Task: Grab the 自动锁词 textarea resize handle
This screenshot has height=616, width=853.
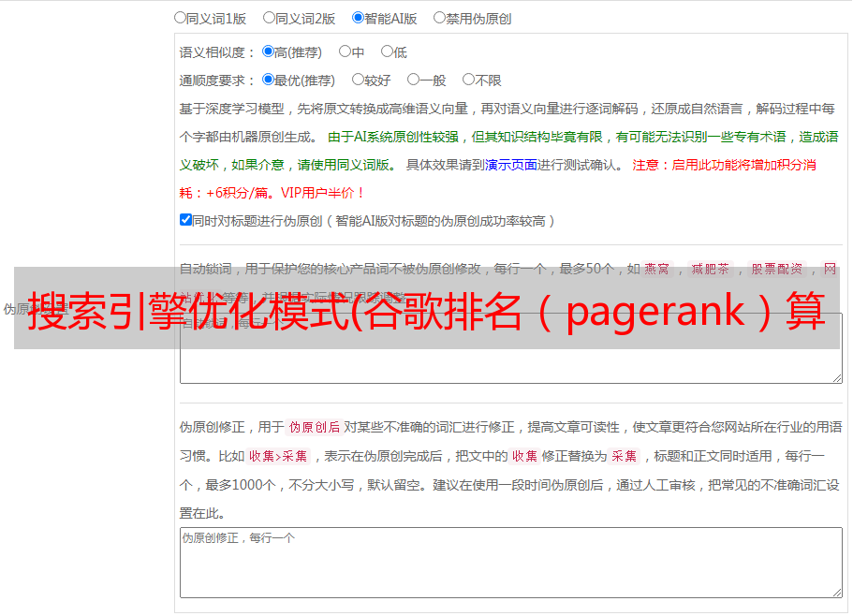Action: coord(836,377)
